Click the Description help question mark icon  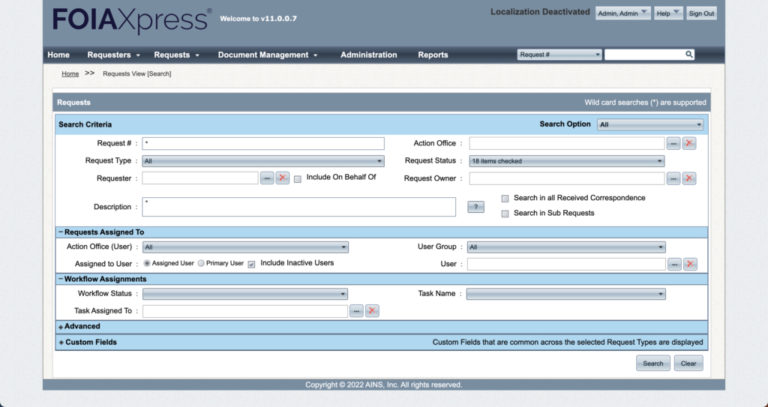(x=475, y=207)
